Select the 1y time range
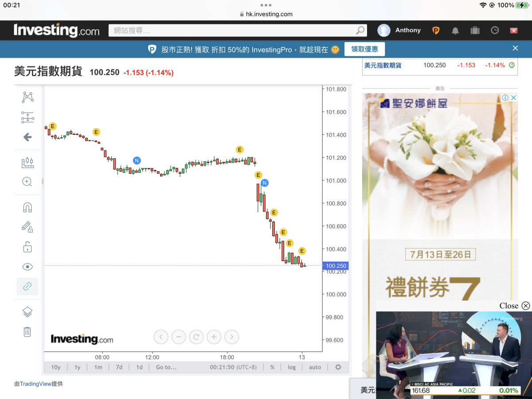 tap(78, 367)
